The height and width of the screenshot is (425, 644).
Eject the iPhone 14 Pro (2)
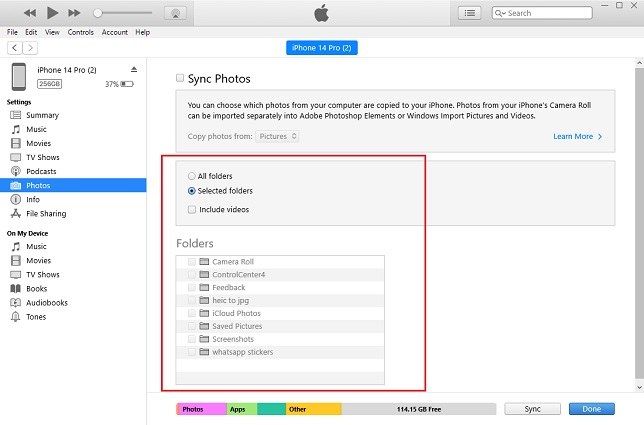[134, 69]
